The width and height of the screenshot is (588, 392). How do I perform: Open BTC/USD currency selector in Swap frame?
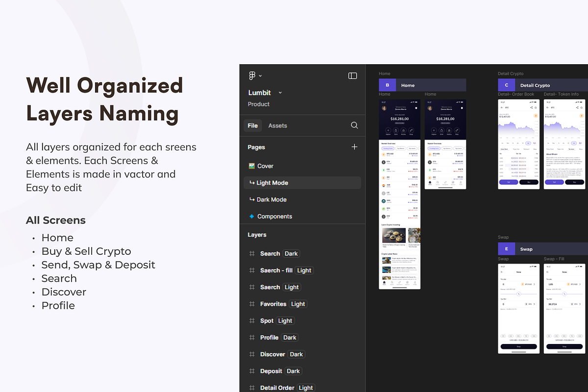click(528, 284)
